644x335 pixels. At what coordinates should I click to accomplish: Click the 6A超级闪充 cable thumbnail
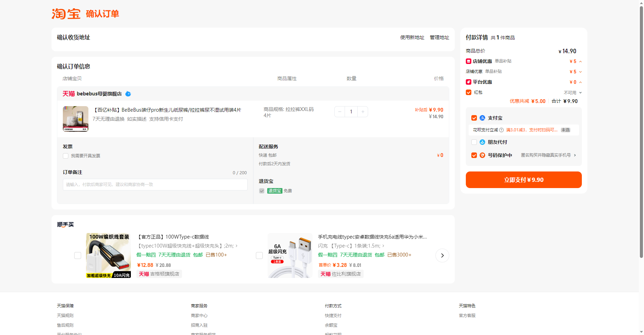[x=290, y=255]
